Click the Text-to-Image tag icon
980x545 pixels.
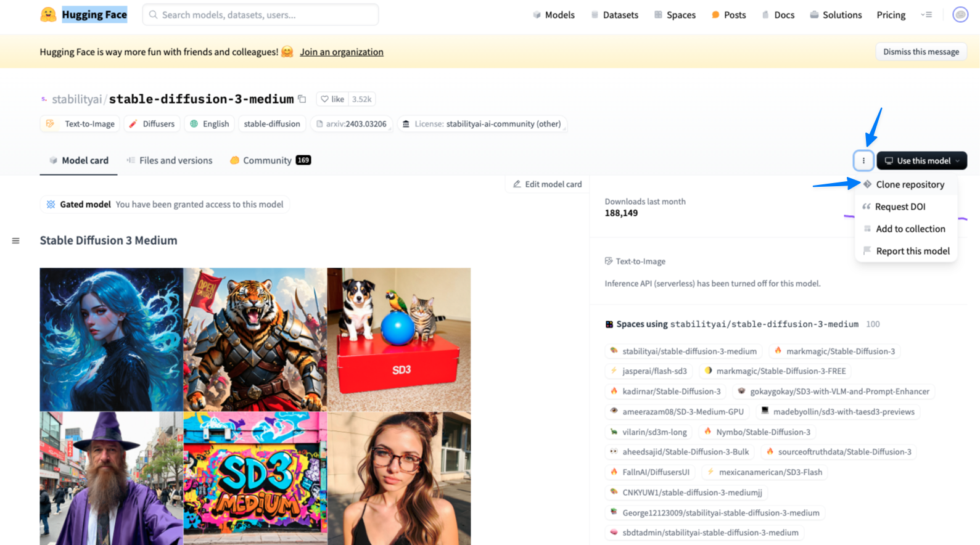pyautogui.click(x=51, y=123)
